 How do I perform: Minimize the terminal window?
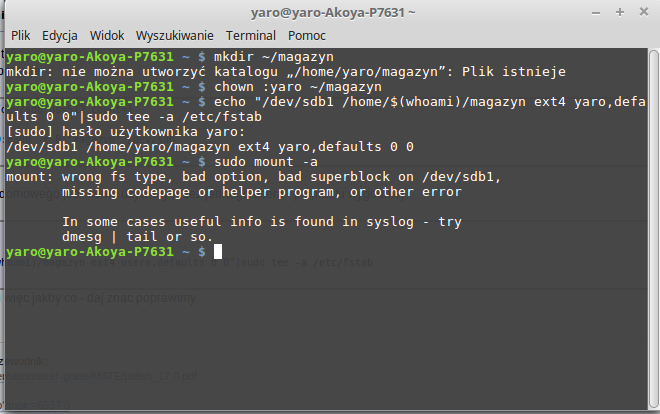596,13
